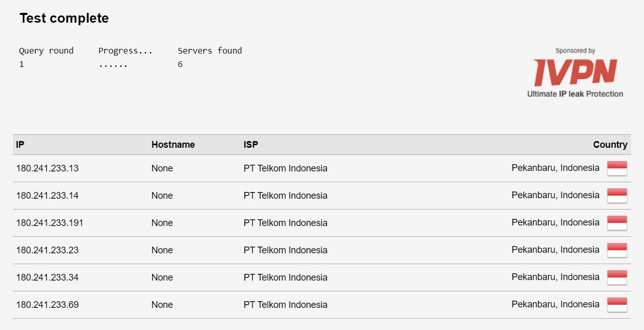Screen dimensions: 644x330
Task: Click the 'Servers found' count of 6
Action: pyautogui.click(x=180, y=64)
